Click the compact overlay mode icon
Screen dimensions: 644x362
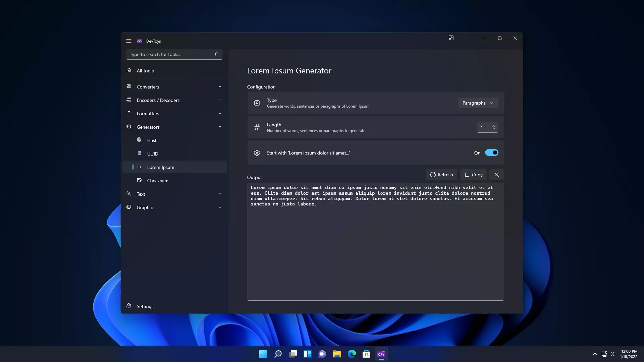pyautogui.click(x=451, y=38)
